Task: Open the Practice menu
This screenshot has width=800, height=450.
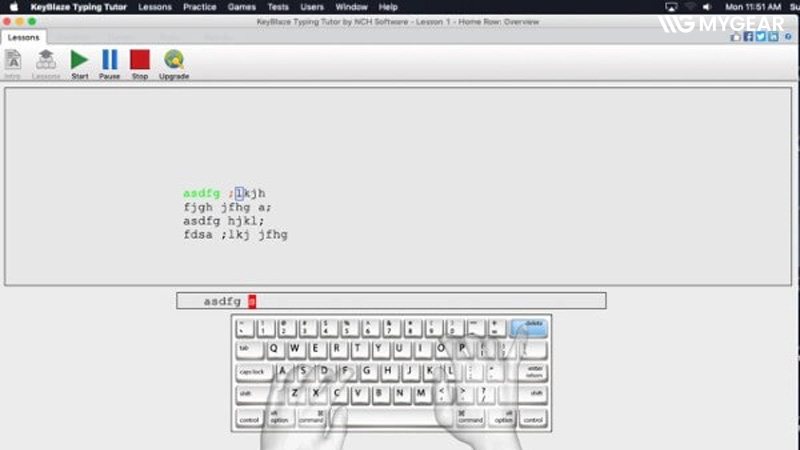Action: click(199, 7)
